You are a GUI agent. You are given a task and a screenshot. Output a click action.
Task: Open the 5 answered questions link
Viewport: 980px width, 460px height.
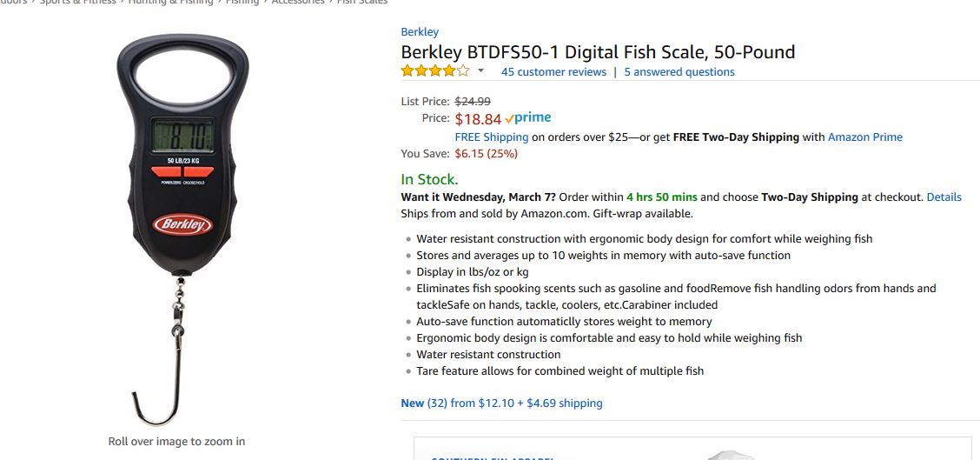679,72
